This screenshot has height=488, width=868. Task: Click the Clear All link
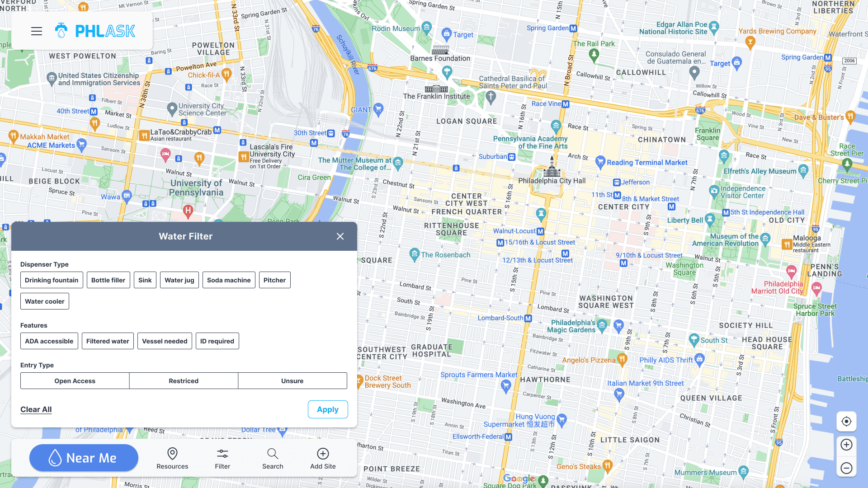[x=36, y=409]
